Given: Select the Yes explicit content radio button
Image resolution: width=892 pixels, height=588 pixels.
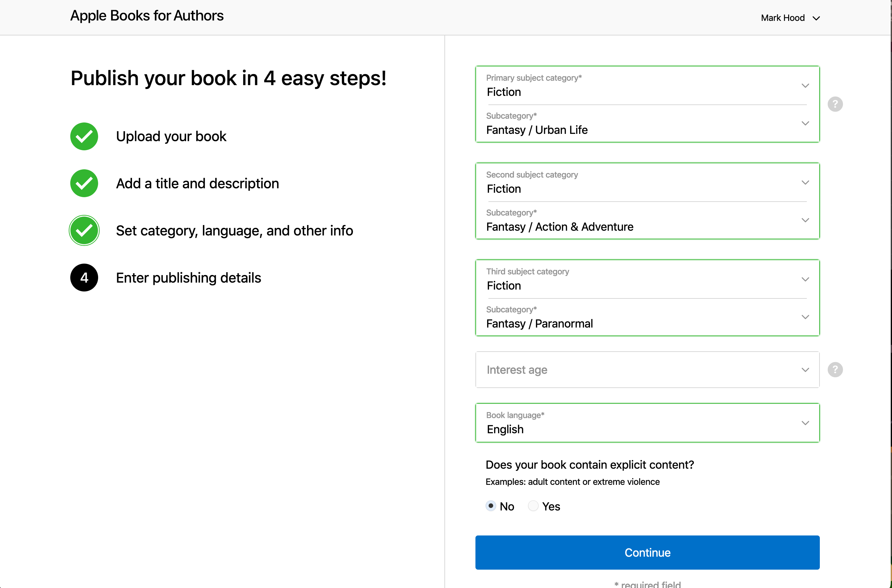Looking at the screenshot, I should pyautogui.click(x=533, y=506).
